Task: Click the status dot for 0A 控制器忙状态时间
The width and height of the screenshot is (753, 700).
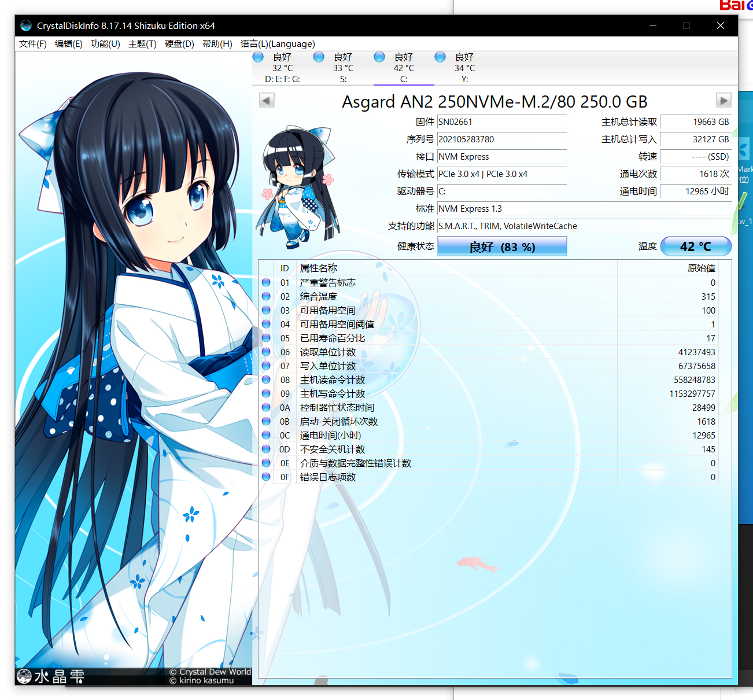Action: 266,407
